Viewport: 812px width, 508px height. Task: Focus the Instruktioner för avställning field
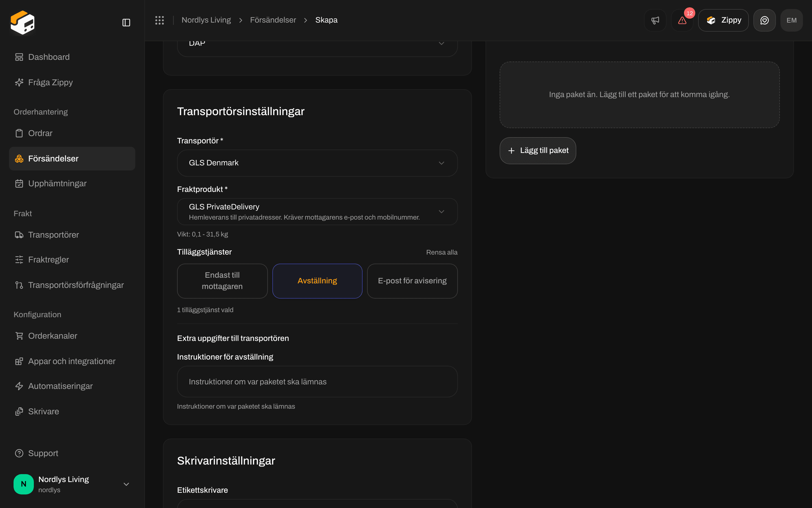pyautogui.click(x=317, y=382)
